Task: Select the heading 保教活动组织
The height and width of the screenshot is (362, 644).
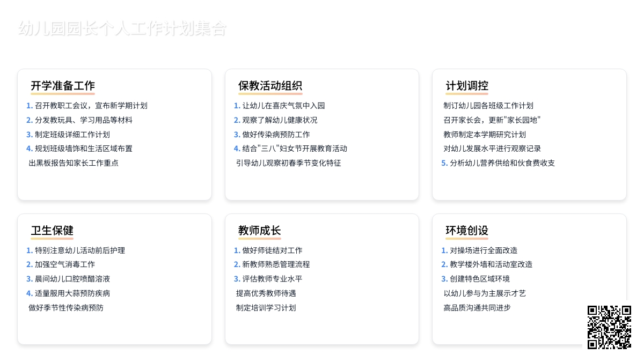Action: point(270,86)
